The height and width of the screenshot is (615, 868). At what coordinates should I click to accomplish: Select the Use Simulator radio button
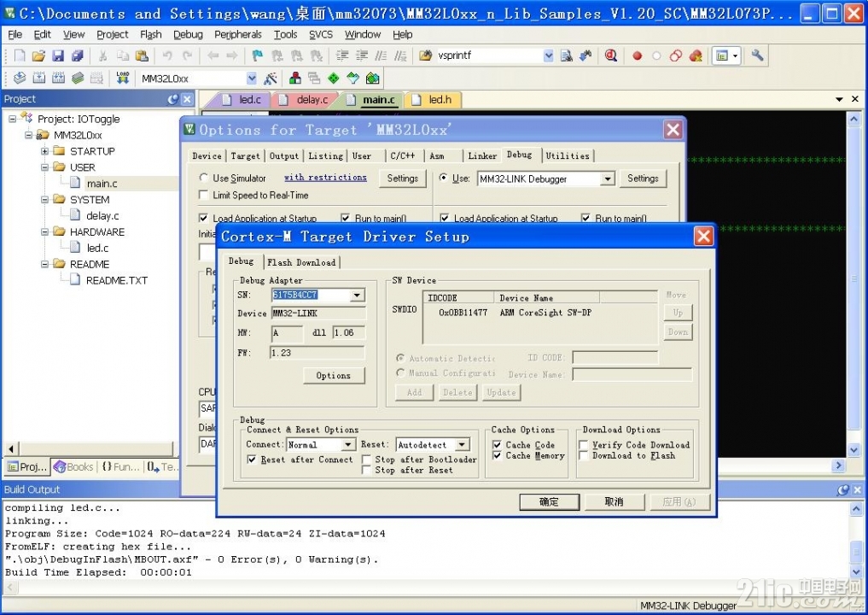point(204,178)
